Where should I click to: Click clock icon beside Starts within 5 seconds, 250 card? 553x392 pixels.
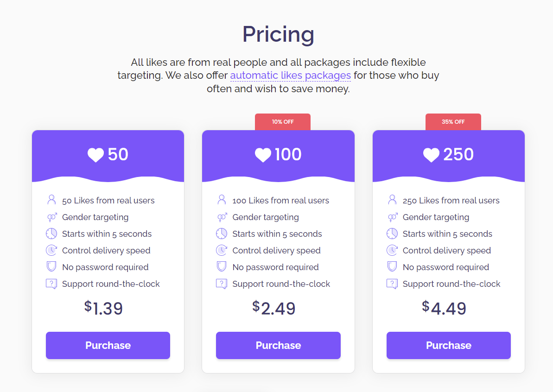click(392, 234)
